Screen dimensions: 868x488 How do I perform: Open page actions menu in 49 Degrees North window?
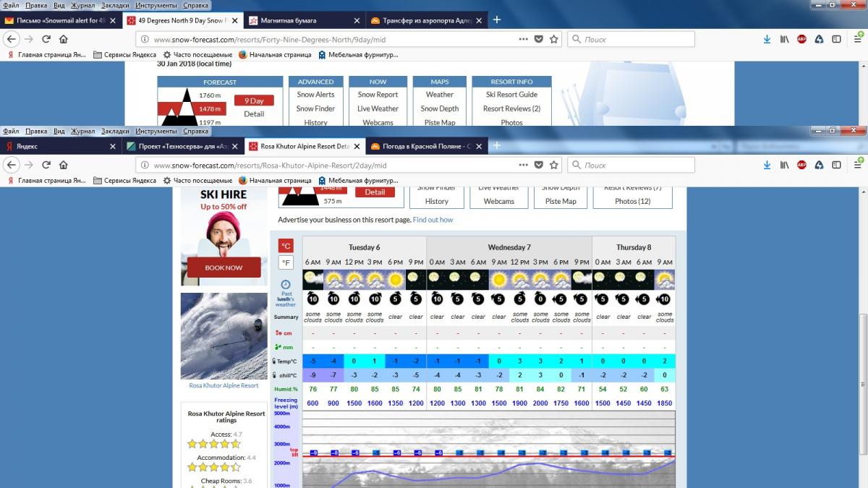pyautogui.click(x=524, y=39)
